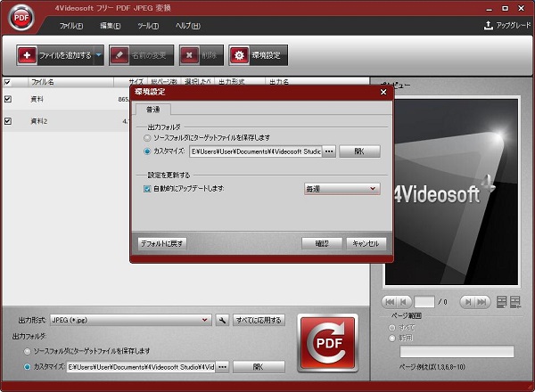The height and width of the screenshot is (392, 535).
Task: Select the source folder radio button in the dialog
Action: tap(148, 138)
